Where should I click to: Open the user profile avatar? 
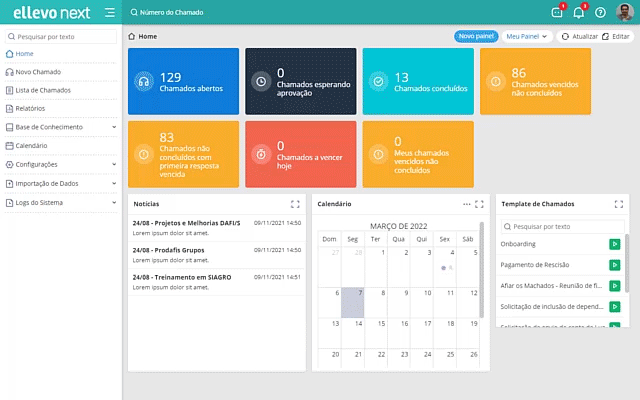(624, 13)
